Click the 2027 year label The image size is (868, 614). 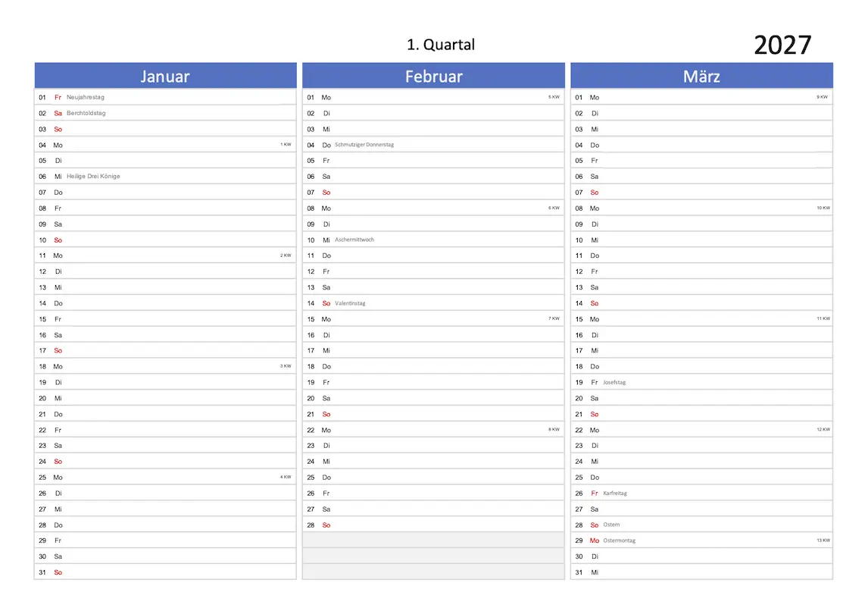point(782,45)
